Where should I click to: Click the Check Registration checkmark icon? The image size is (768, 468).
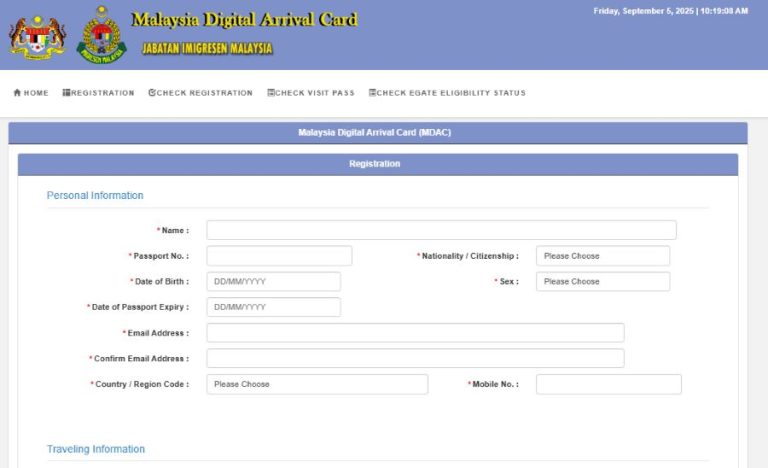tap(152, 93)
